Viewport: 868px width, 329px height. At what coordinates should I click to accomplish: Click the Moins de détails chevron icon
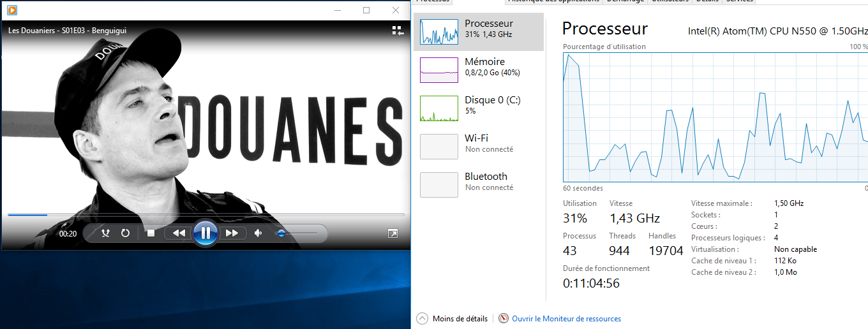tap(422, 318)
